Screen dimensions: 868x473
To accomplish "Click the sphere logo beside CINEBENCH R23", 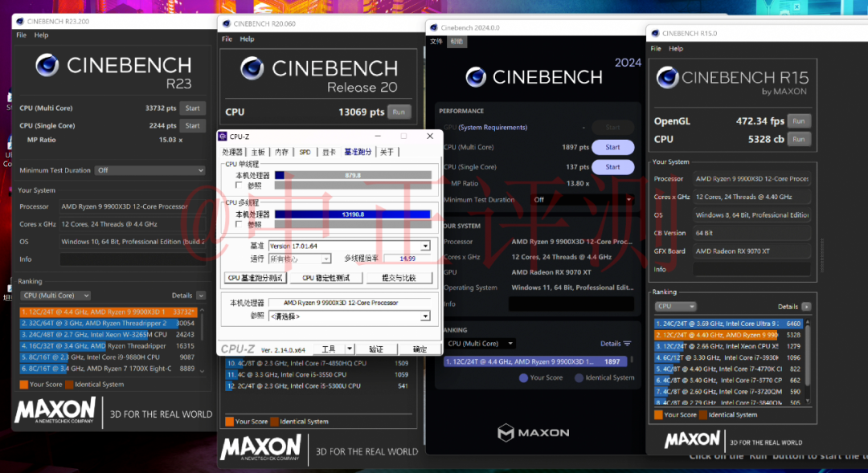I will [x=47, y=65].
